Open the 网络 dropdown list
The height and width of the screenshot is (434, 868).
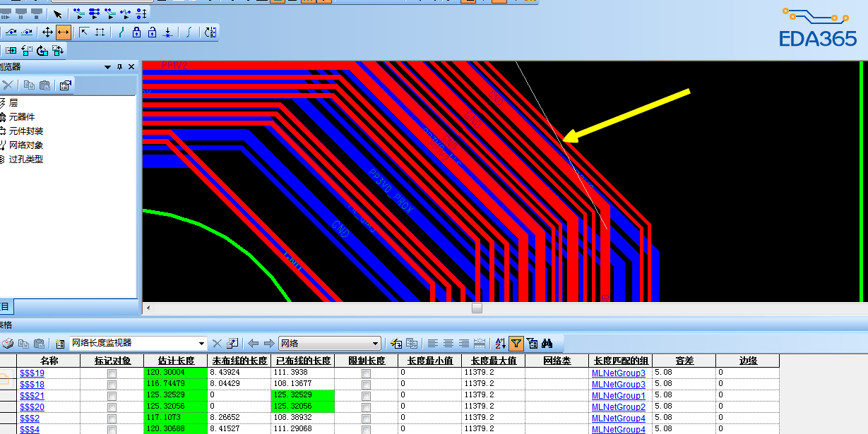(x=376, y=344)
